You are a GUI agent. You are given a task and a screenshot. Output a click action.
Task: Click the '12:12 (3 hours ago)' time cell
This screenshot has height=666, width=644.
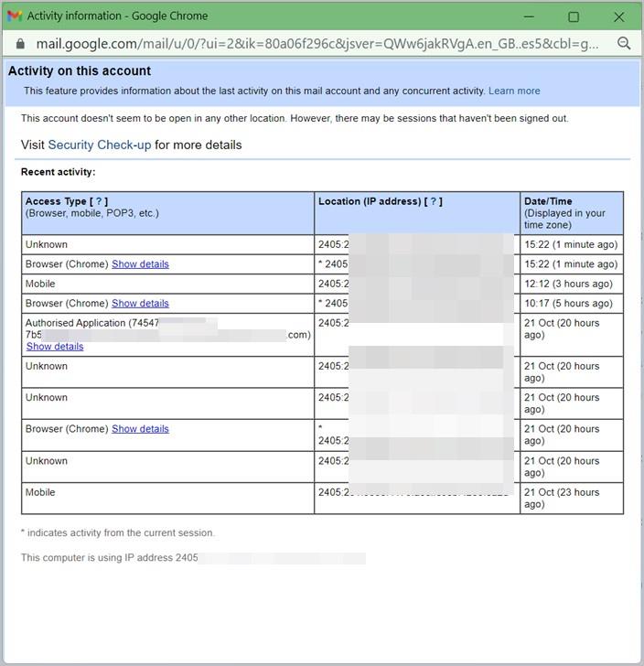572,284
